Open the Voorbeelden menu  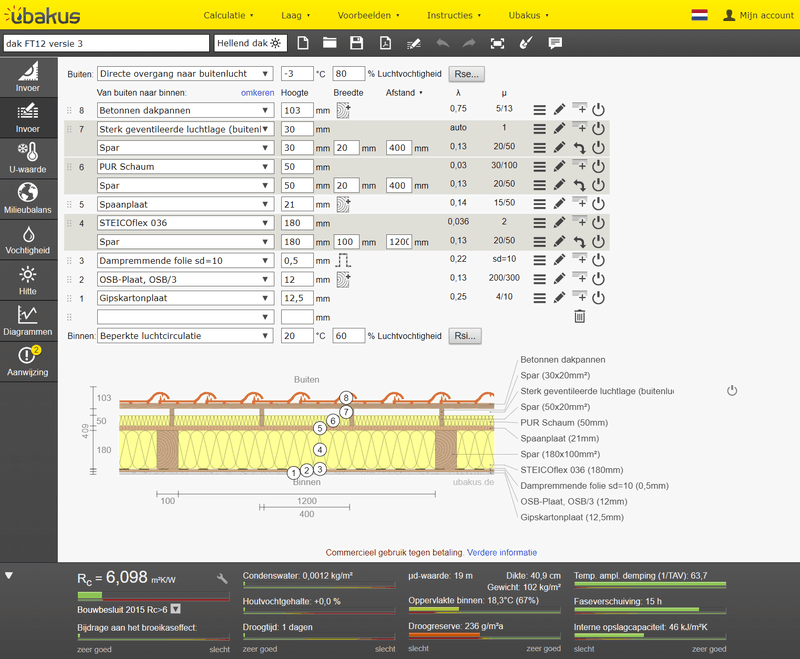point(341,16)
